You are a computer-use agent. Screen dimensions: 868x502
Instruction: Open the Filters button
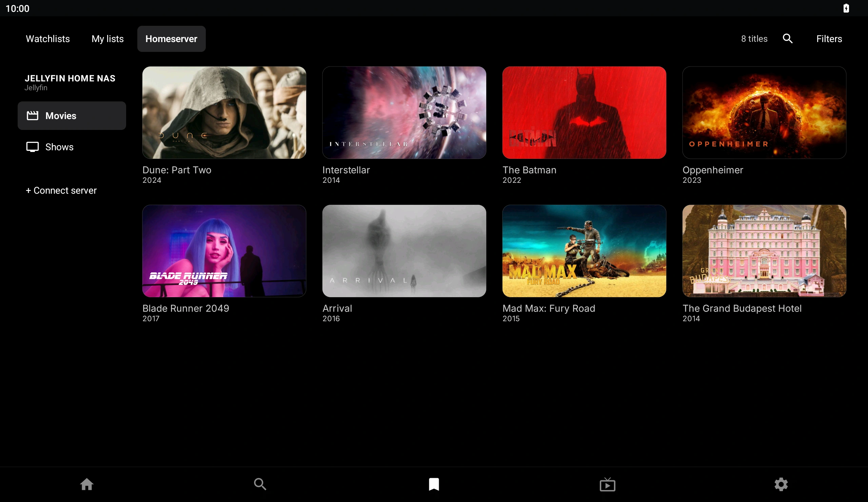(x=829, y=39)
